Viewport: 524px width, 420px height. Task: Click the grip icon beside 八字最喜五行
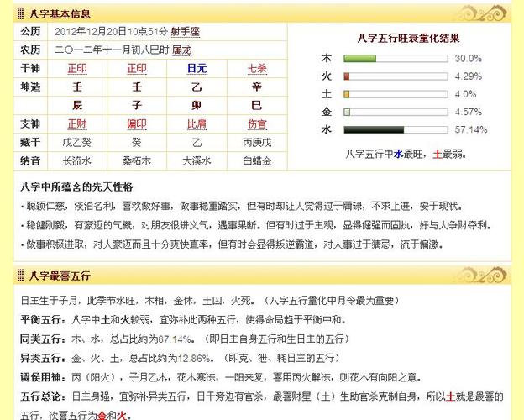pyautogui.click(x=21, y=276)
